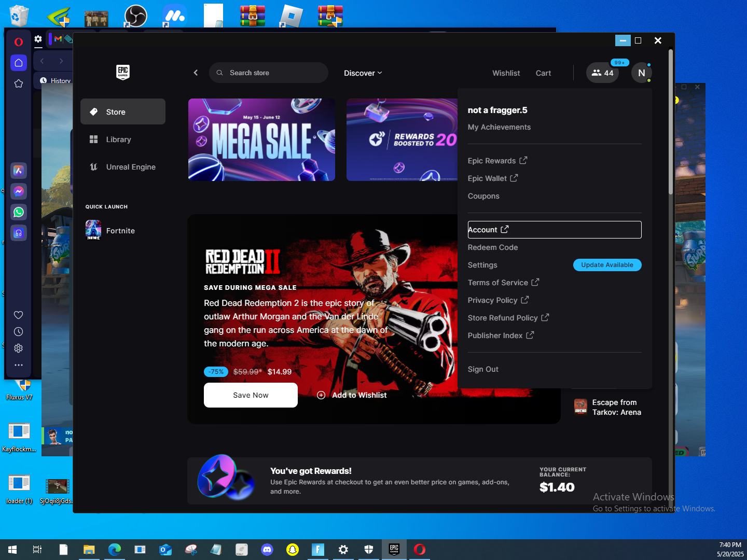Click the N profile avatar
747x560 pixels.
click(x=642, y=73)
